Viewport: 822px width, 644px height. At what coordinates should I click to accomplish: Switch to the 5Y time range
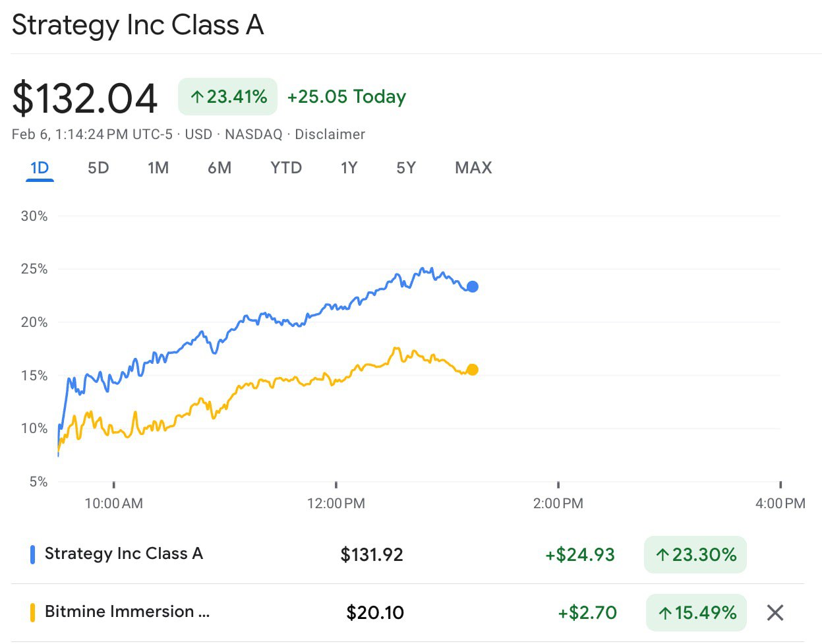(406, 168)
